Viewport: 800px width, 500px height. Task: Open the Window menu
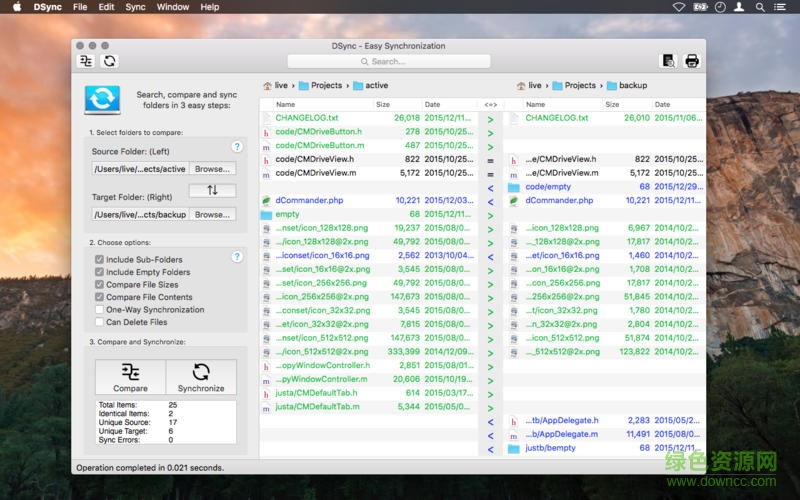173,7
